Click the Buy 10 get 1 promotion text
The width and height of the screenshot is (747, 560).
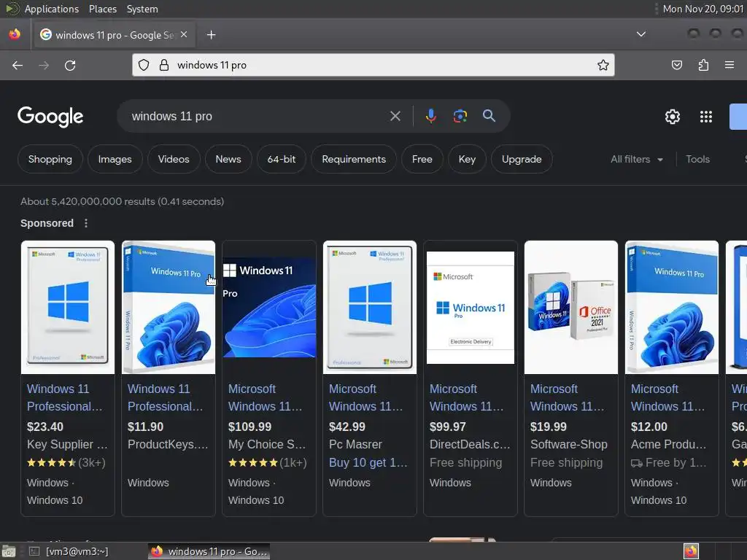[368, 462]
